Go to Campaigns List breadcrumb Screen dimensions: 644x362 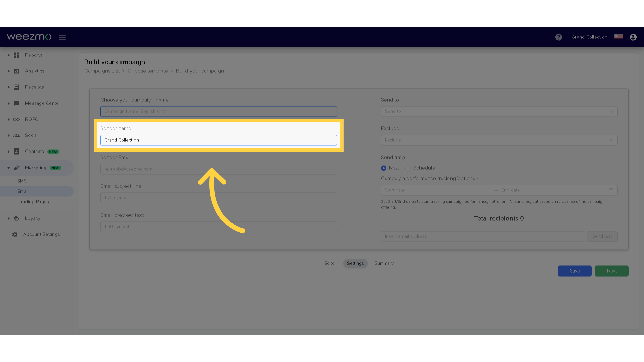[102, 71]
